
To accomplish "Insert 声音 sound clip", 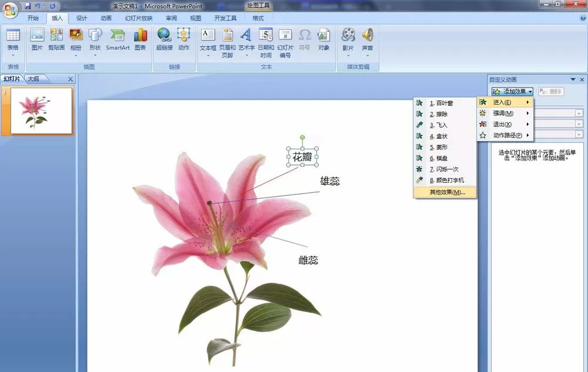I will [367, 42].
